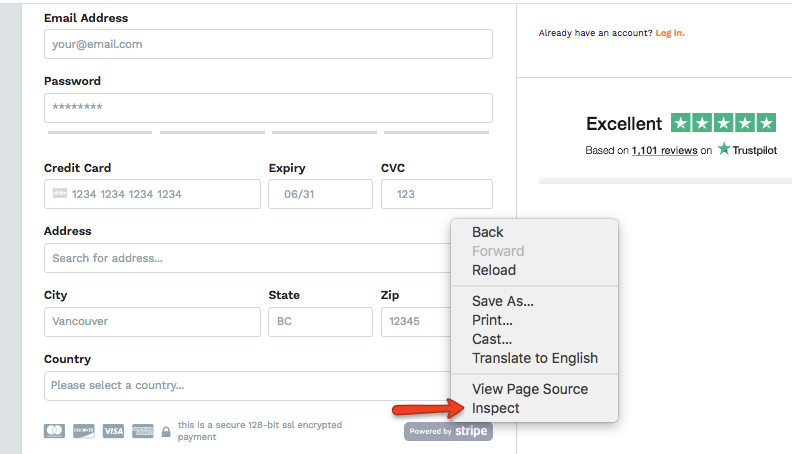Open the Log In link

point(670,33)
